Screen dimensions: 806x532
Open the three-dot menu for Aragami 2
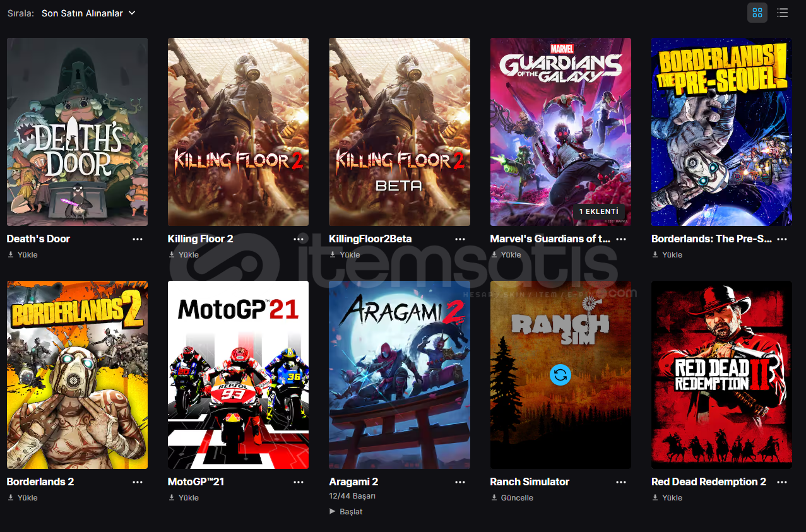460,482
